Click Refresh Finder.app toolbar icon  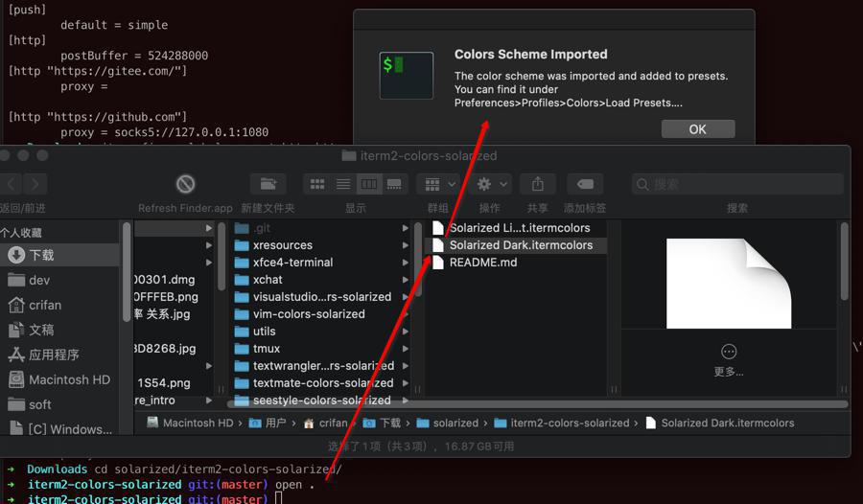[185, 184]
